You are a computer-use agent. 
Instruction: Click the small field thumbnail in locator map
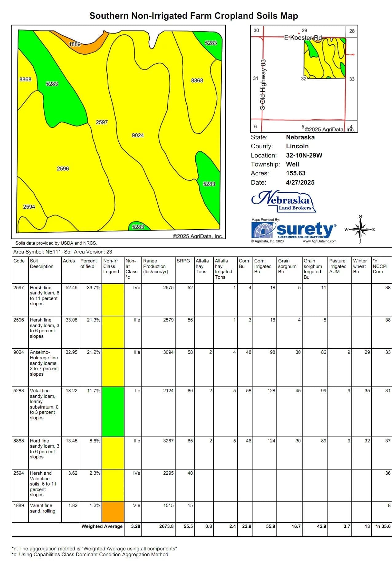click(324, 58)
